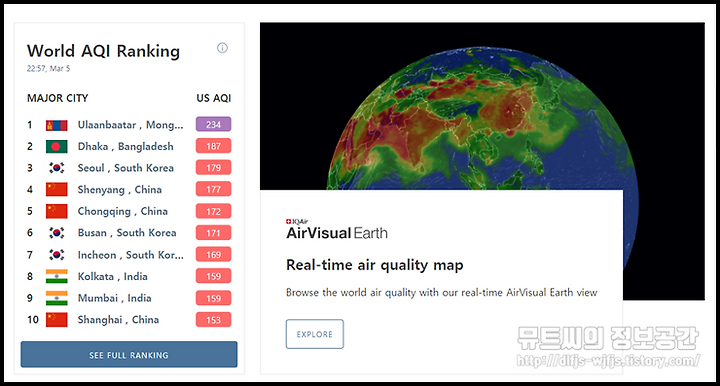This screenshot has height=386, width=720.
Task: Click the China flag next to Chongqing
Action: tap(56, 211)
